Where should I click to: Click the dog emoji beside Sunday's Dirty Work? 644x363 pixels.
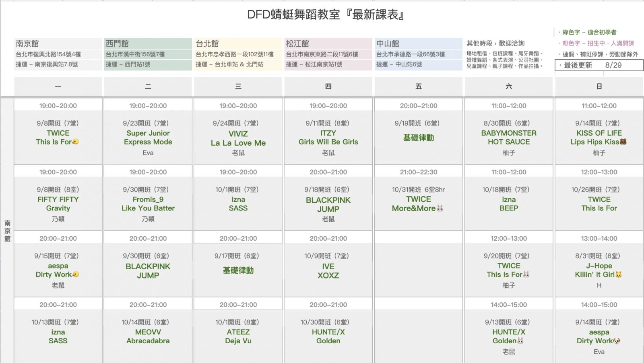point(617,341)
